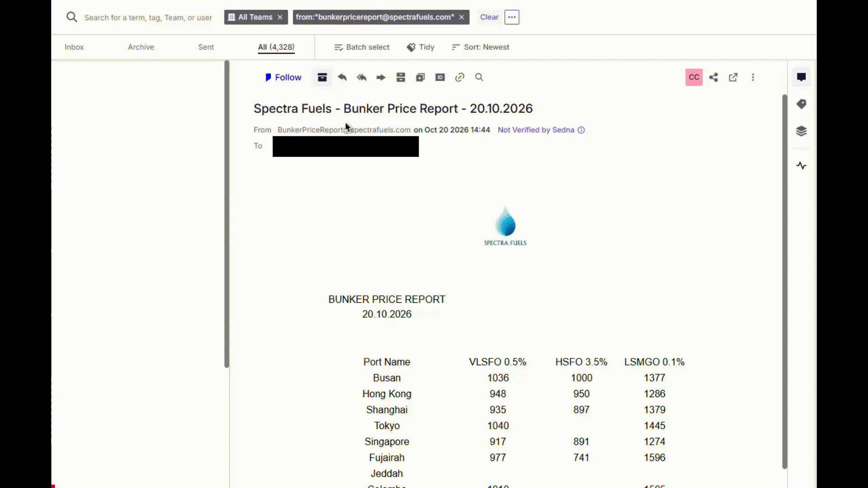The image size is (868, 488).
Task: Click the sender email address link
Action: click(344, 130)
